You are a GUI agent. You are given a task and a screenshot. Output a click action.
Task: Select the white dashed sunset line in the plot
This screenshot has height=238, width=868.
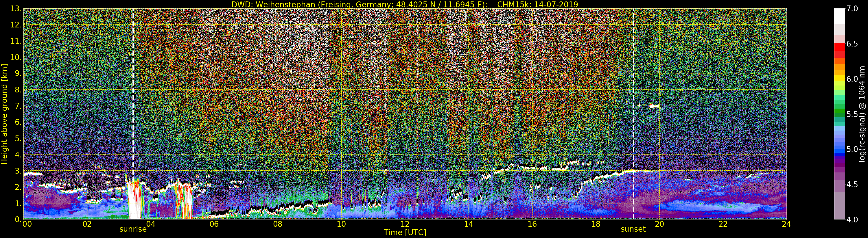pos(633,114)
